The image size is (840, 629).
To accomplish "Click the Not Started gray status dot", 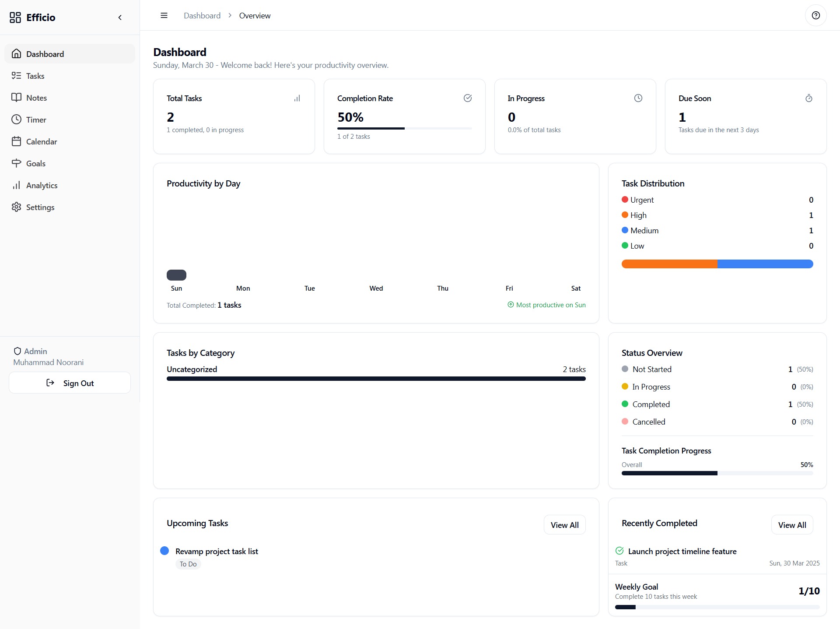I will 625,369.
